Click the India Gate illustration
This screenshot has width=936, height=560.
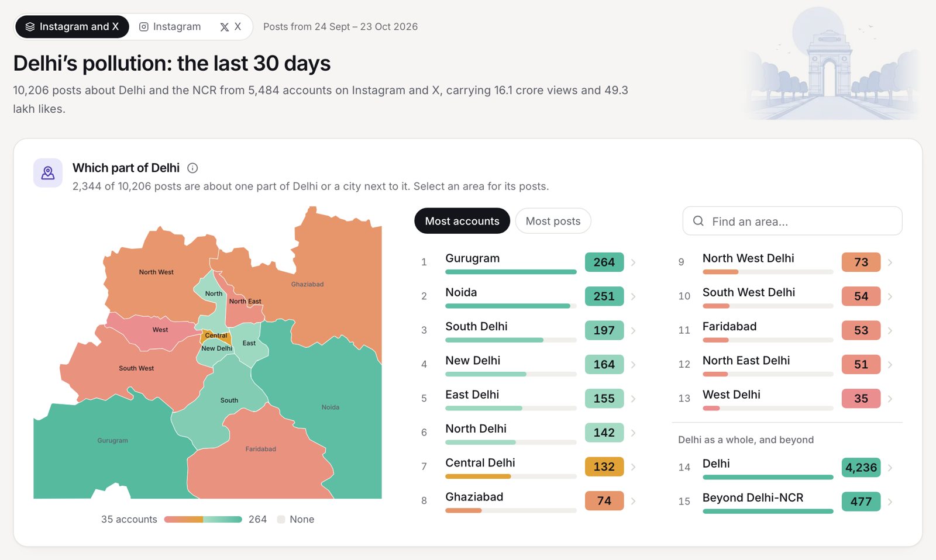[x=830, y=64]
